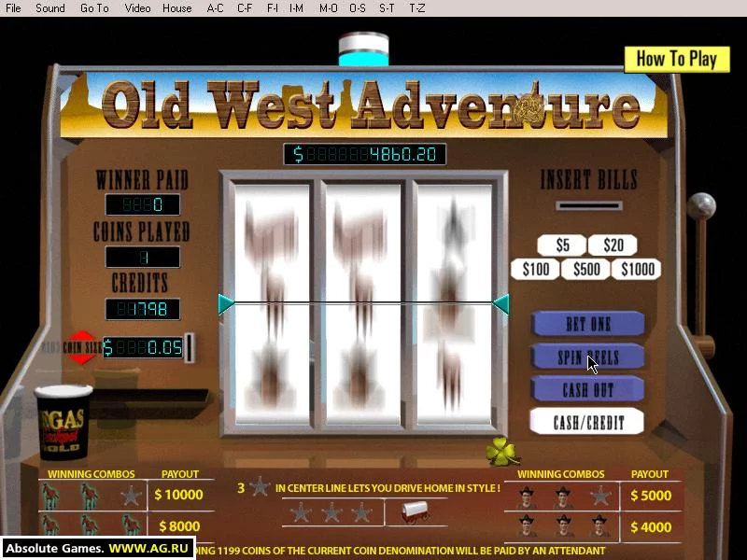The width and height of the screenshot is (747, 560).
Task: Click the $ 10000 payout value
Action: click(178, 495)
